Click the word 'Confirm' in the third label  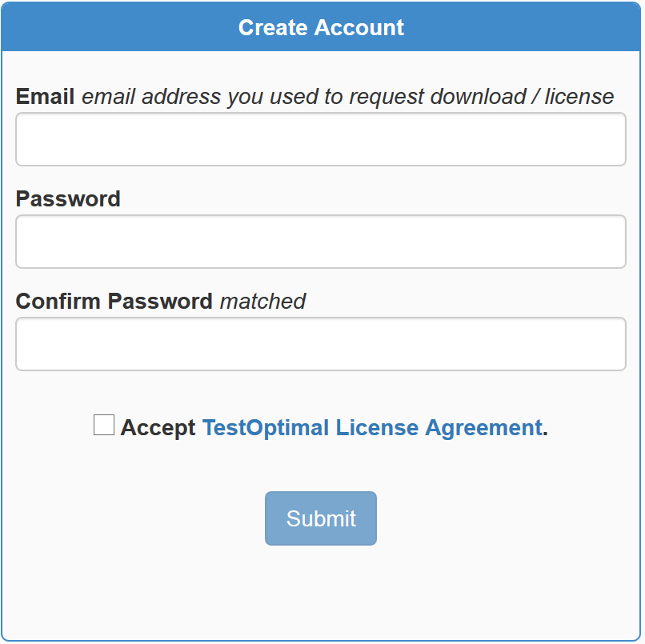pos(58,302)
